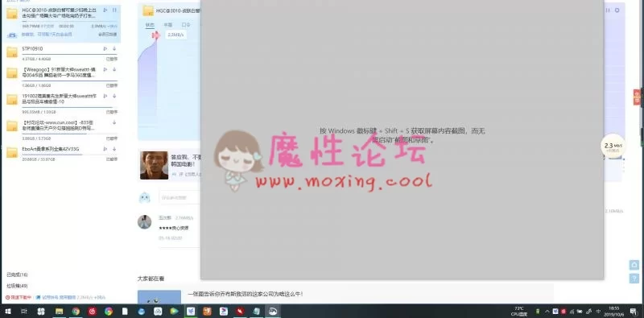Viewport: 644px width, 318px height.
Task: Click the commenter's round avatar
Action: tap(145, 222)
